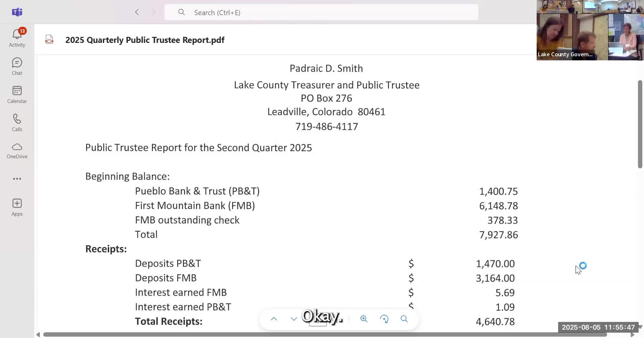Search within the PDF using the magnifier icon
Screen dimensions: 644x338
pyautogui.click(x=404, y=319)
